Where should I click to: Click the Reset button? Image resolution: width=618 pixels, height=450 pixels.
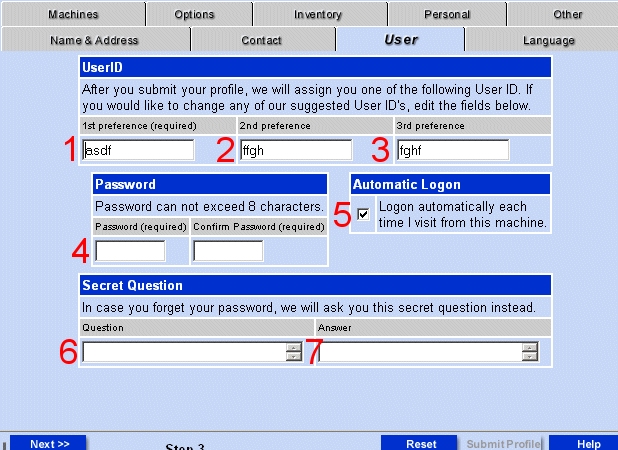point(421,444)
